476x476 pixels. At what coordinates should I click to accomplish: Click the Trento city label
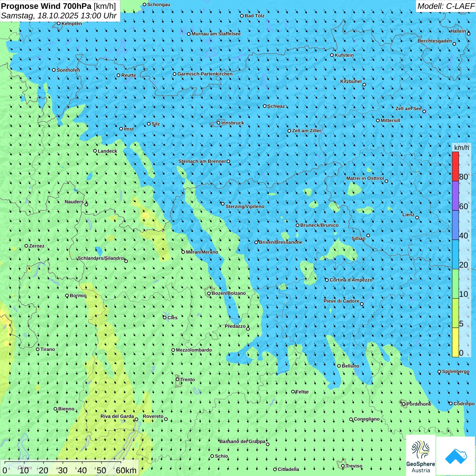pos(188,379)
